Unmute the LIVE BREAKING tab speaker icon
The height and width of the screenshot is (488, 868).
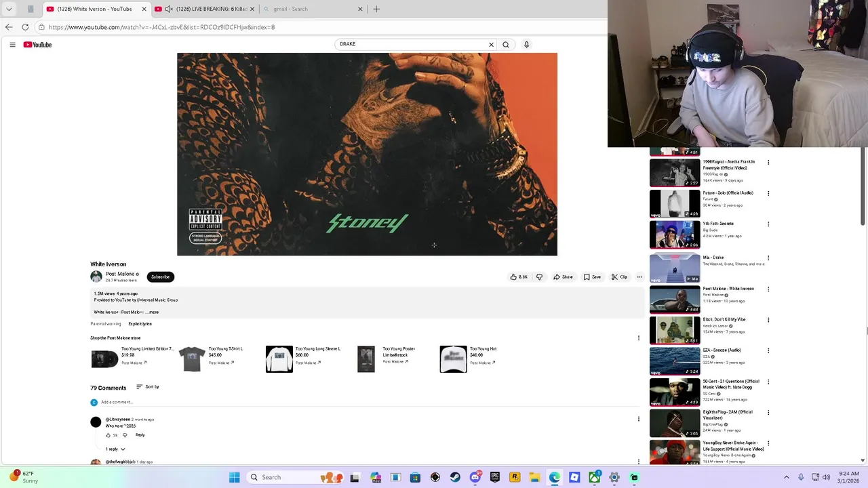point(169,9)
